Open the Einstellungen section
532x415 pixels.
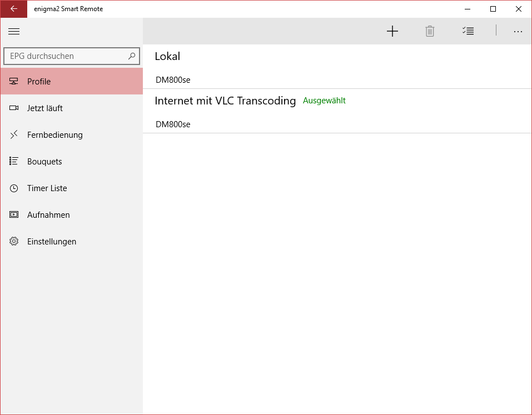click(x=51, y=241)
